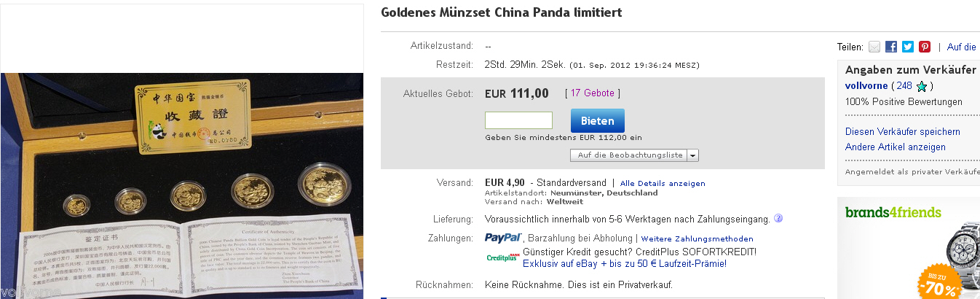Click 'Diesen Verkäufer speichern' link
The image size is (980, 299).
coord(903,132)
